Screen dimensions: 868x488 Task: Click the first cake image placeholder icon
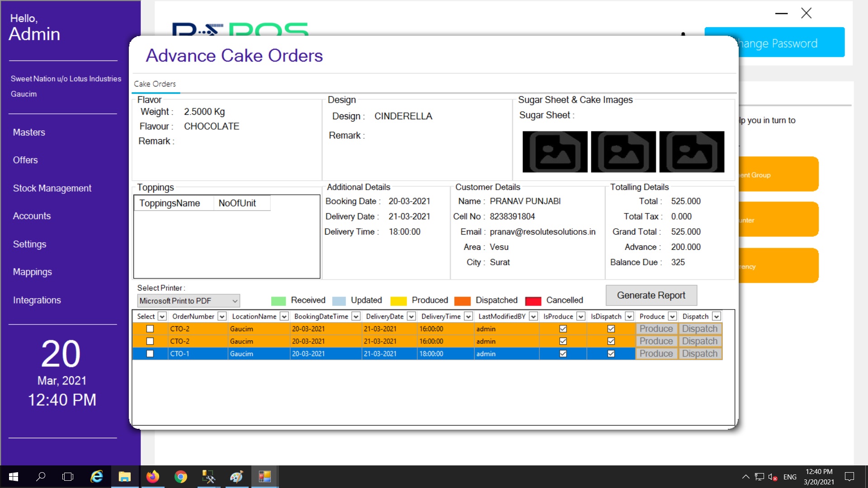coord(555,152)
